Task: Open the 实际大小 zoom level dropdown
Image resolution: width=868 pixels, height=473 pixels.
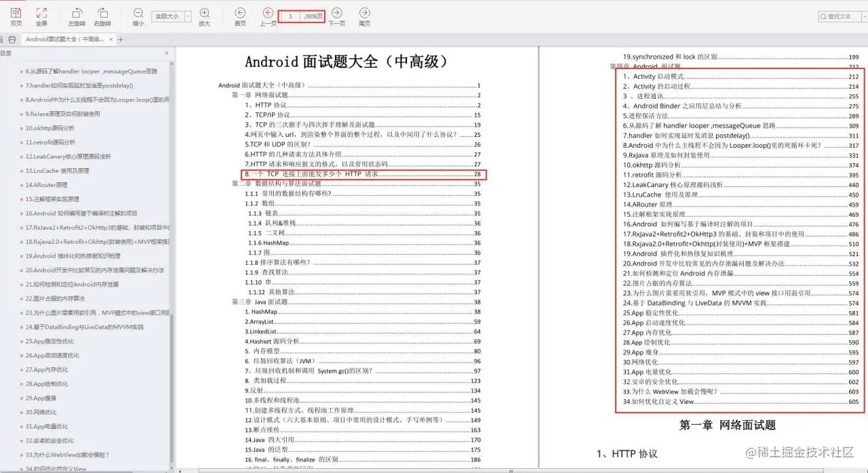Action: [x=189, y=16]
